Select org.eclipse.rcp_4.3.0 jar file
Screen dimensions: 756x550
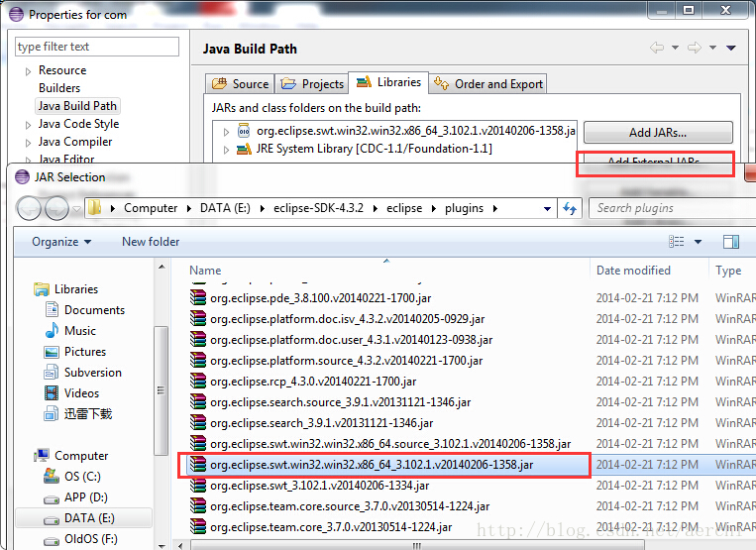tap(313, 382)
